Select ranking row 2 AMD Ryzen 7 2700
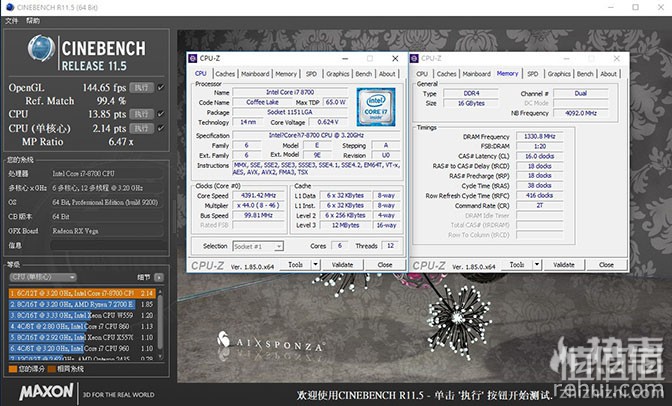Screen dimensions: 672x406 [82, 304]
